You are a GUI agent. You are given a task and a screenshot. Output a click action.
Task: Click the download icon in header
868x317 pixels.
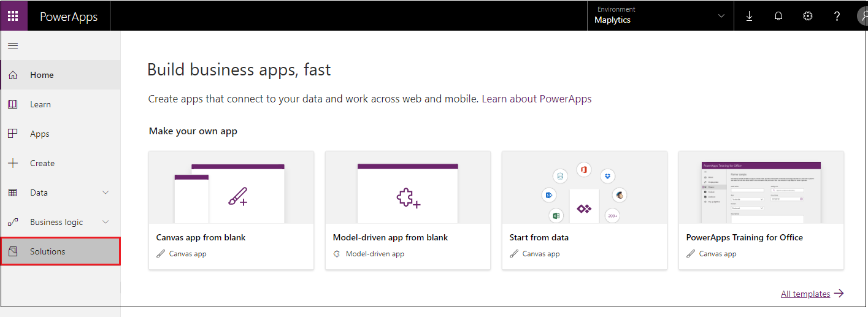[x=749, y=17]
